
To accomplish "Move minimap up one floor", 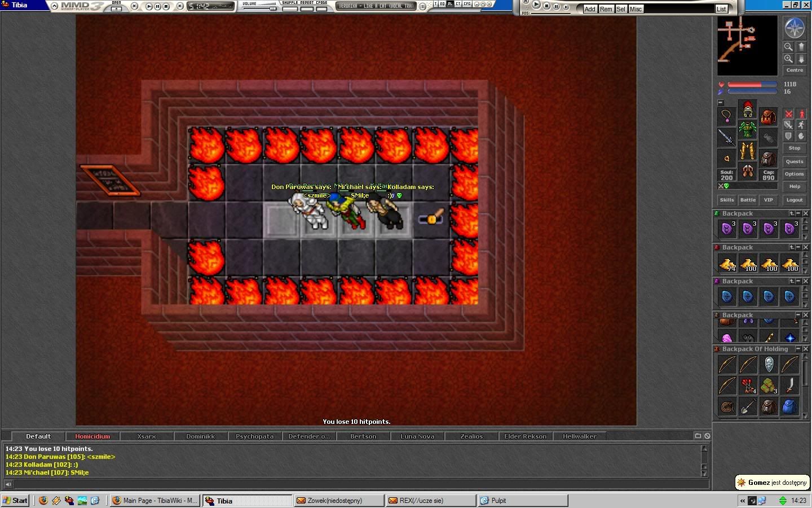I will (801, 47).
